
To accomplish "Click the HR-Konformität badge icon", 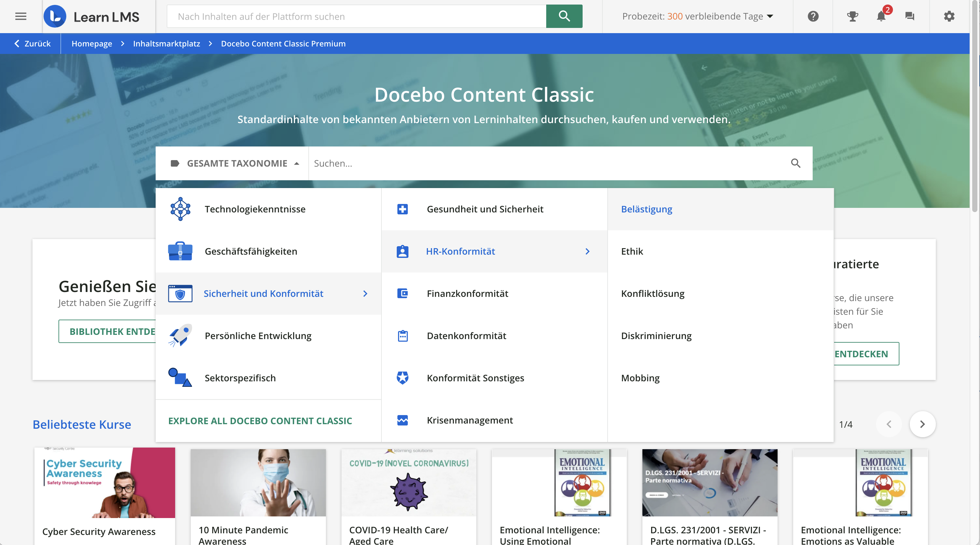I will (x=403, y=251).
